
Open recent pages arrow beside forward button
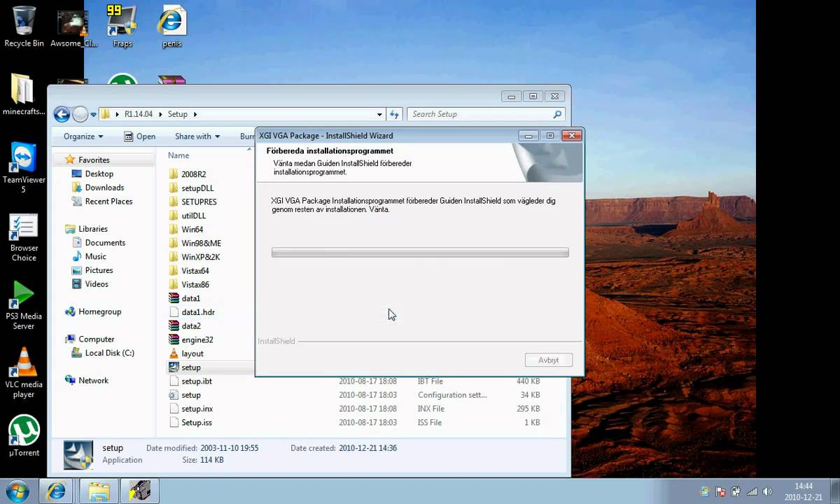(94, 114)
